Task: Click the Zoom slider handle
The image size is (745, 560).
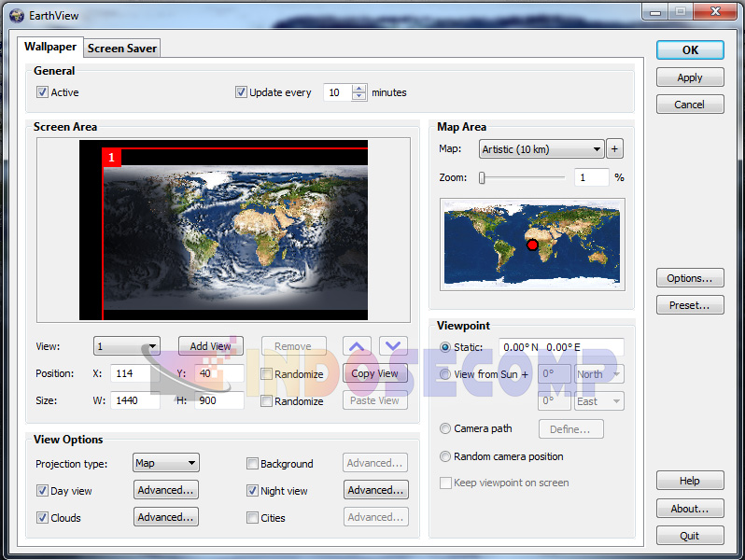Action: pyautogui.click(x=482, y=177)
